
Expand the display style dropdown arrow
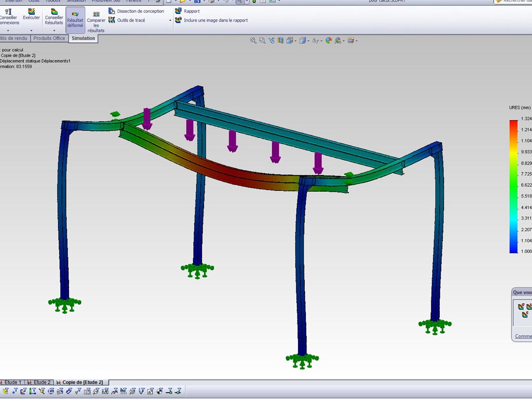pos(308,41)
